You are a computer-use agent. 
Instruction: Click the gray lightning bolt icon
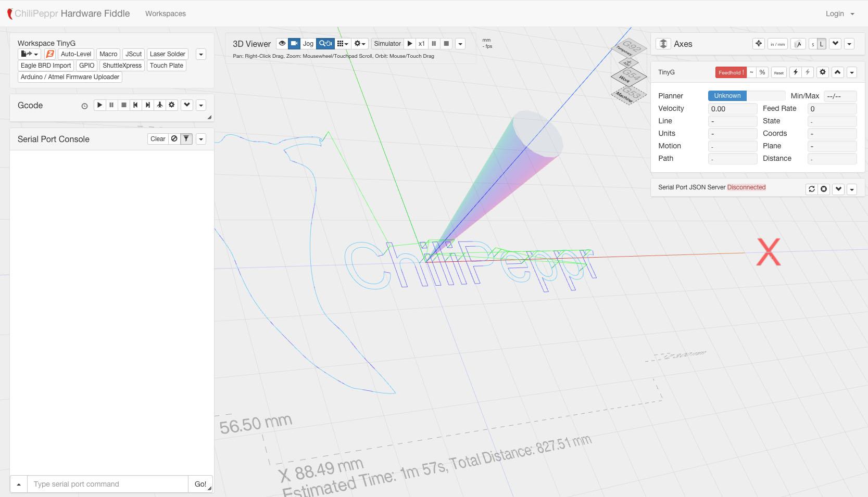[808, 72]
